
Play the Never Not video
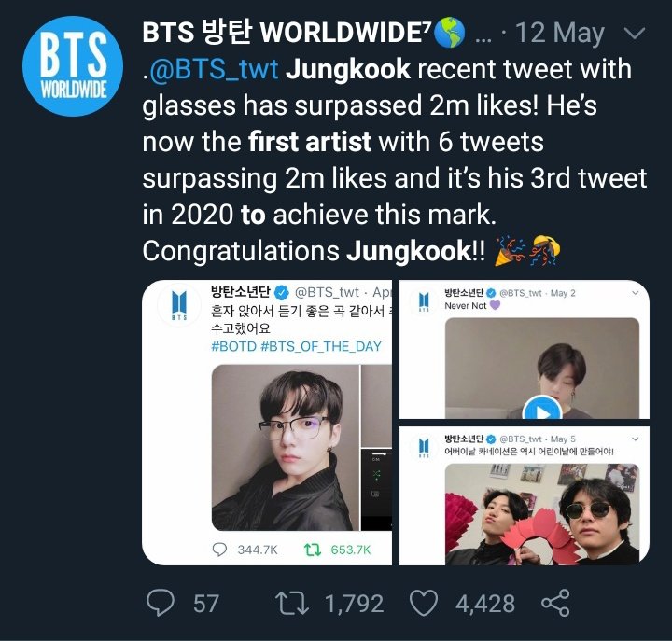(542, 410)
